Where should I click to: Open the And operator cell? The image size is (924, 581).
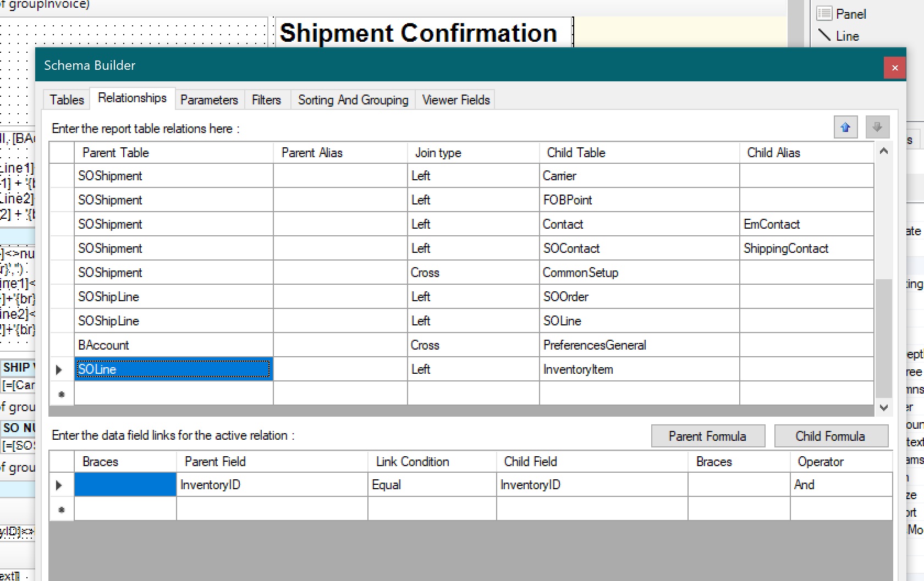tap(840, 485)
